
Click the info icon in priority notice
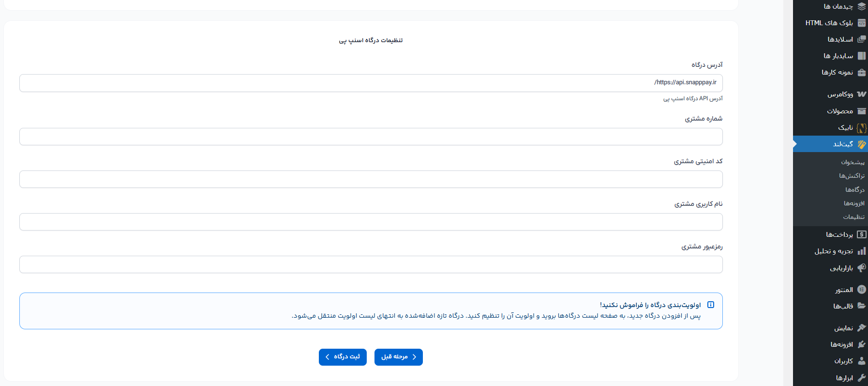pyautogui.click(x=711, y=305)
